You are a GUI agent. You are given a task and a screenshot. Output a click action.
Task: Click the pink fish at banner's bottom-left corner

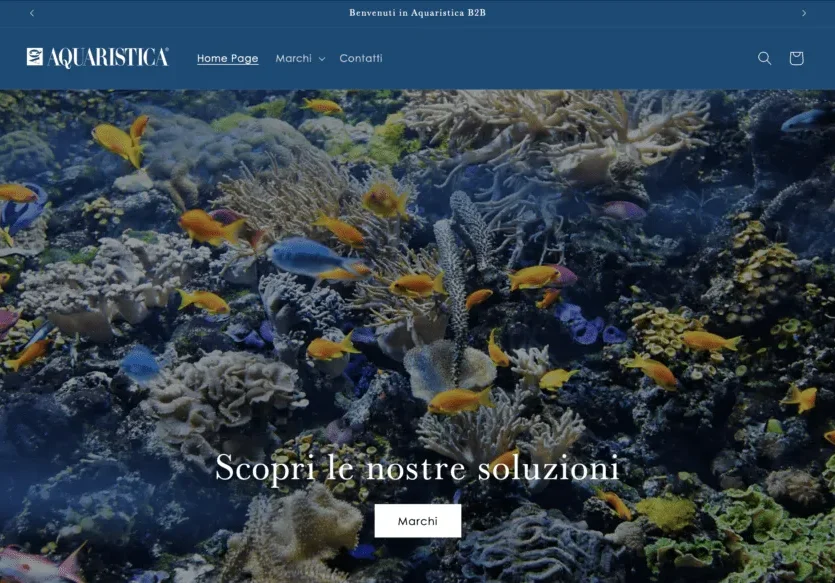click(42, 564)
